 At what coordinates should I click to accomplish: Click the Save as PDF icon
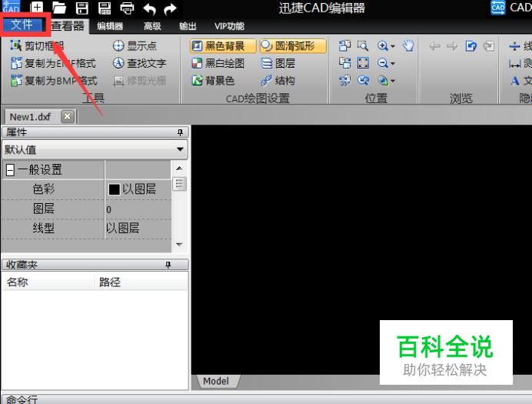coord(104,8)
